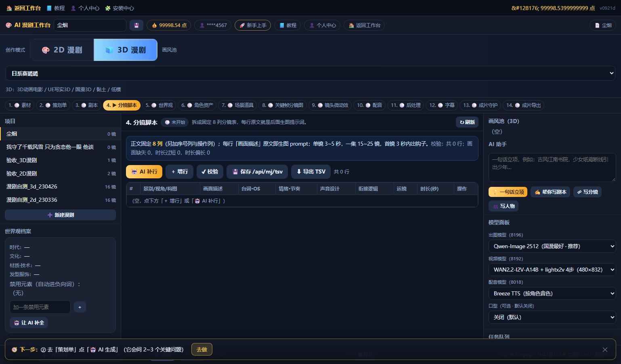
Task: Go to step 1 素材 tab
Action: pos(20,105)
